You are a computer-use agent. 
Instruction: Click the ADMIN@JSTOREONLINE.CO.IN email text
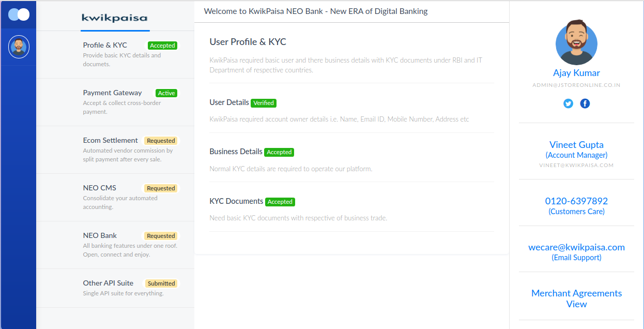tap(576, 85)
